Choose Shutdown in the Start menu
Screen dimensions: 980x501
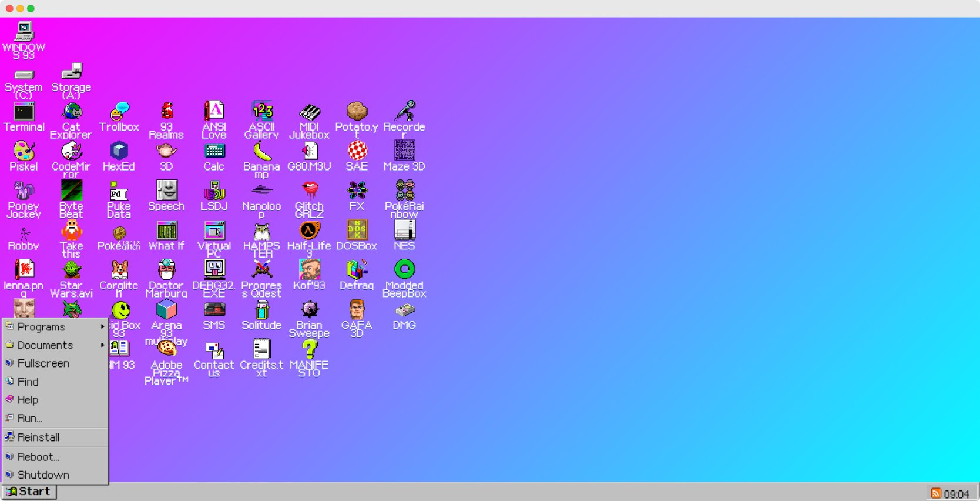coord(55,475)
